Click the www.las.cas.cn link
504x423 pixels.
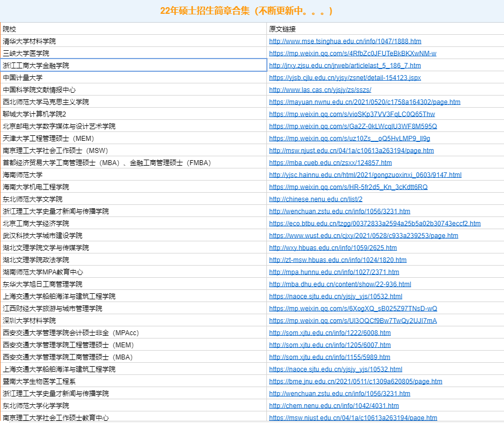tap(320, 90)
